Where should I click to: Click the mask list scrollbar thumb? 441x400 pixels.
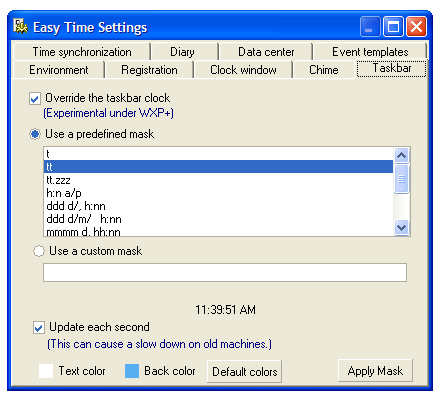click(402, 179)
